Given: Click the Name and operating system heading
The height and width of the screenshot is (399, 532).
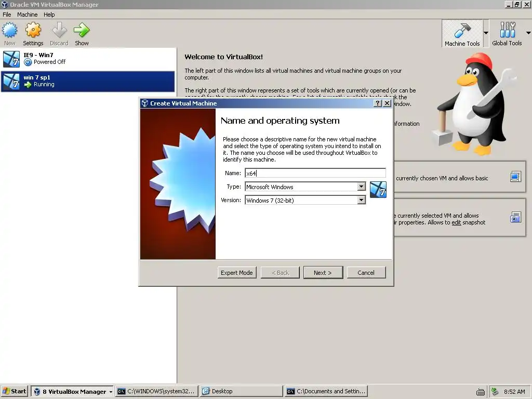Looking at the screenshot, I should [280, 121].
